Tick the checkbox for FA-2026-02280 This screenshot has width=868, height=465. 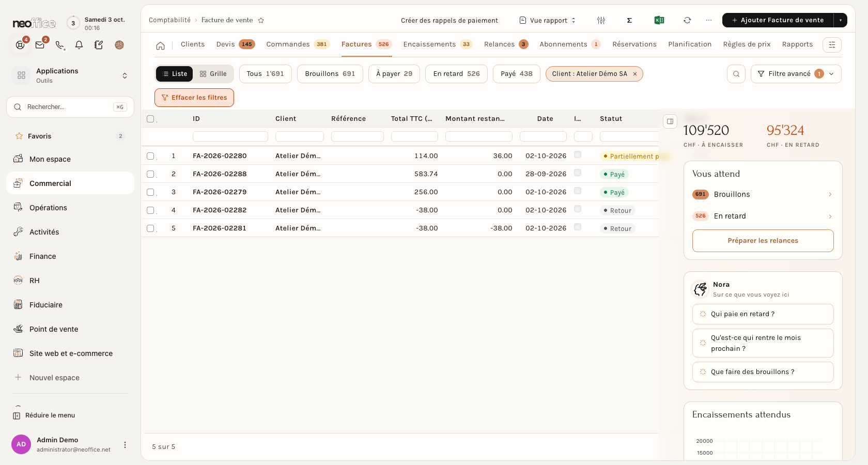coord(150,156)
